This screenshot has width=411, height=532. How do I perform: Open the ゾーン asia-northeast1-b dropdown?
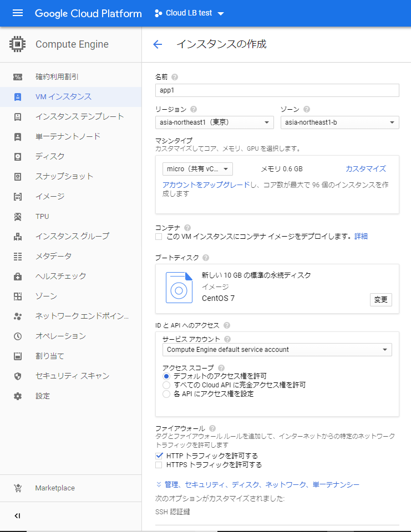coord(339,122)
